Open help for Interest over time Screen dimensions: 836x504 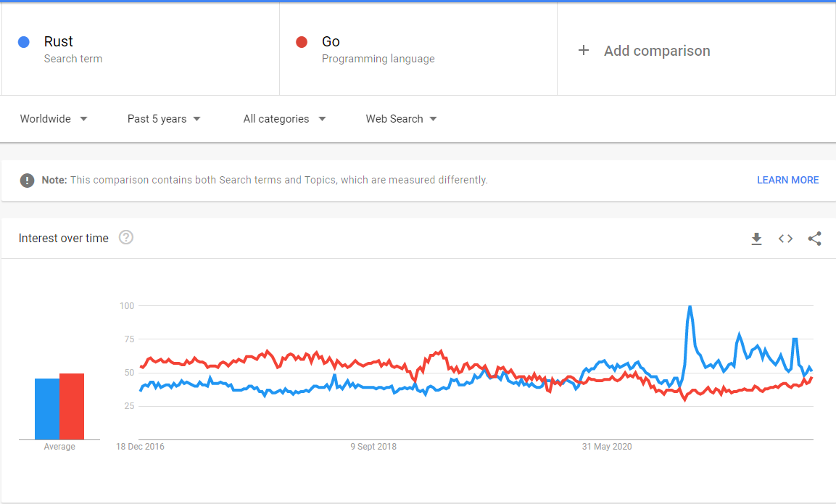[x=126, y=237]
